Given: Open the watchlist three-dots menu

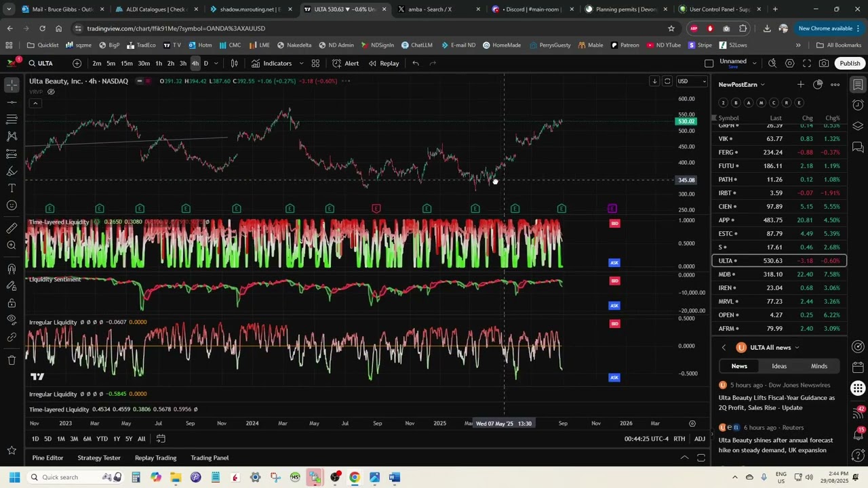Looking at the screenshot, I should point(835,85).
